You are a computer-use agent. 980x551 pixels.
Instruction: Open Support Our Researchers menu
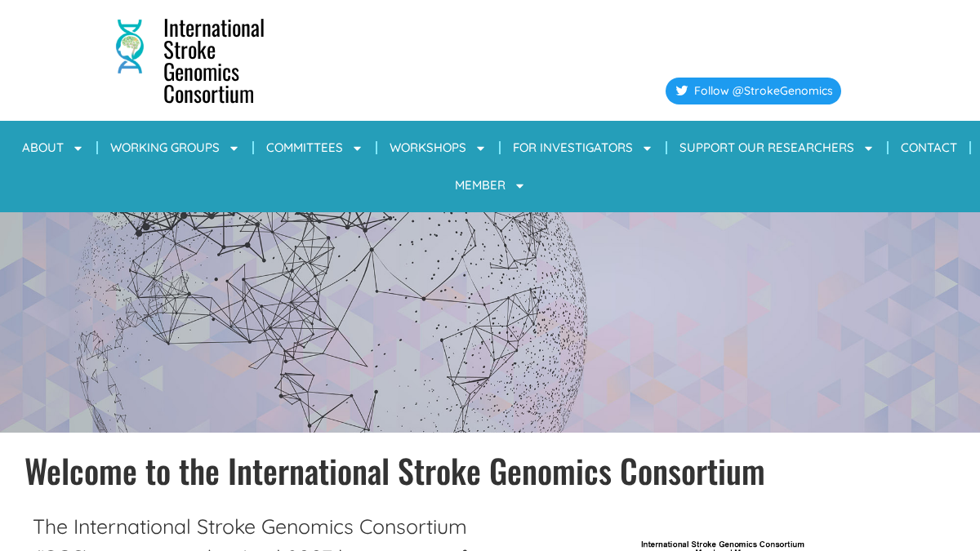767,148
